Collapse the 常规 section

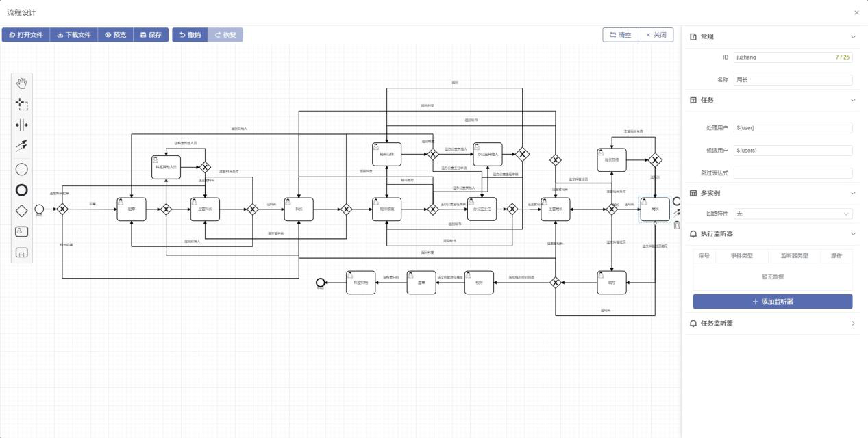pos(853,37)
